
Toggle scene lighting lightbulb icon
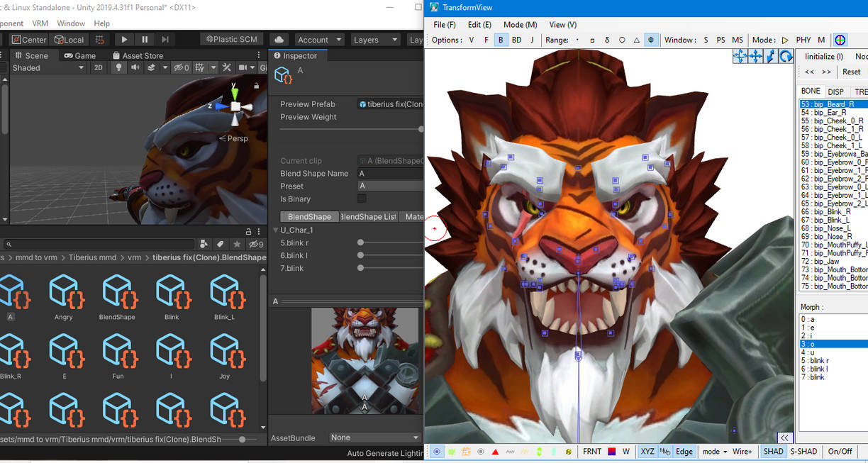[x=119, y=67]
